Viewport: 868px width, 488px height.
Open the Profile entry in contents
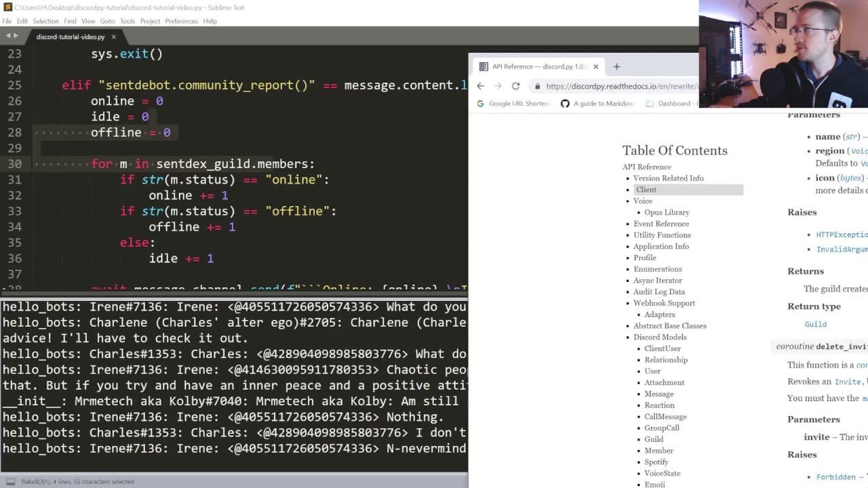point(645,258)
